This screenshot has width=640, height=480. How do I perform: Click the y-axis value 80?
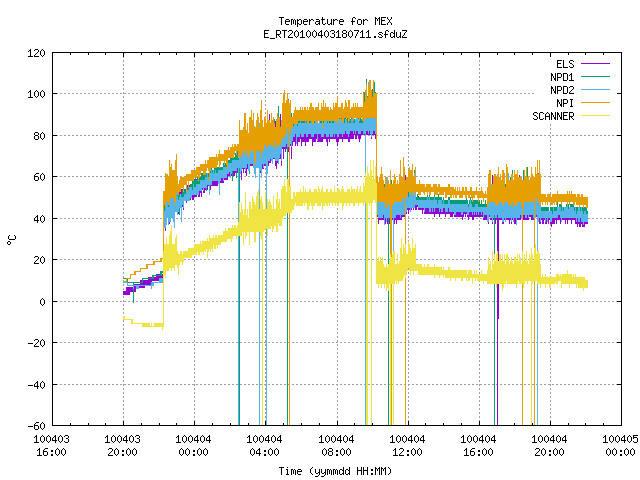[x=40, y=136]
